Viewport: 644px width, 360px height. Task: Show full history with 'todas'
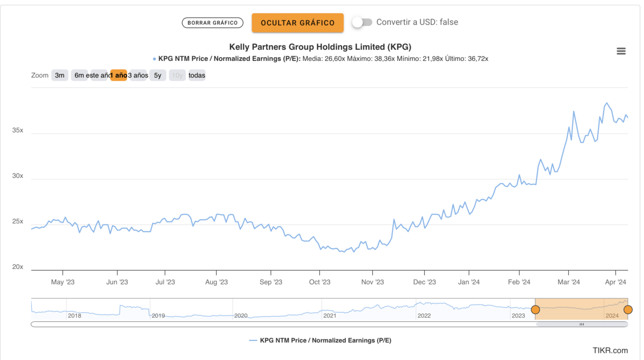(197, 75)
